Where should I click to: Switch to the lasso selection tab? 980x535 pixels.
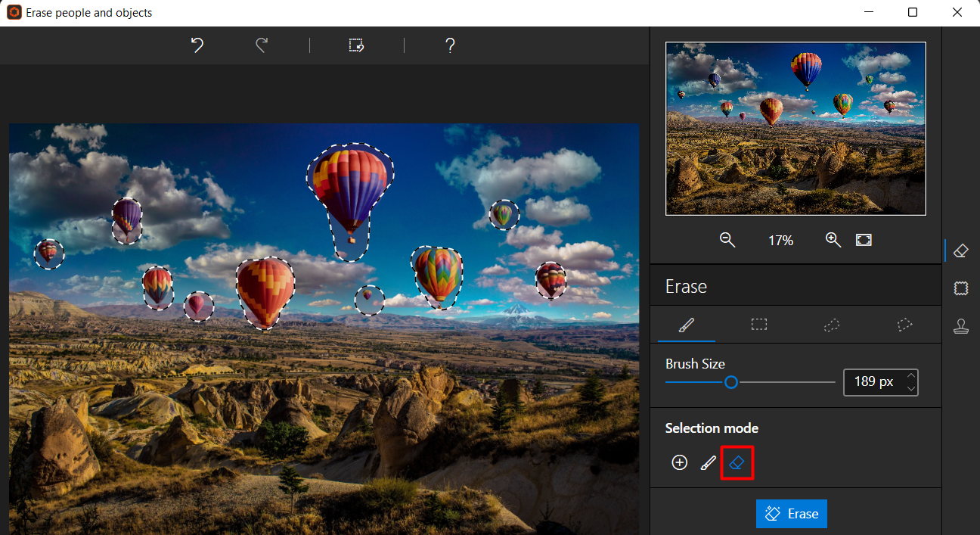pos(832,325)
